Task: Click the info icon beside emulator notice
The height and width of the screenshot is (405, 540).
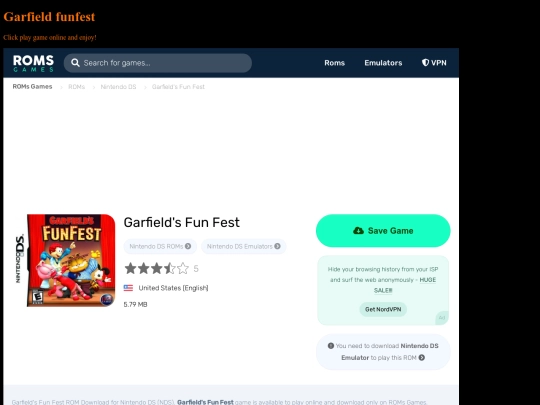Action: (331, 346)
